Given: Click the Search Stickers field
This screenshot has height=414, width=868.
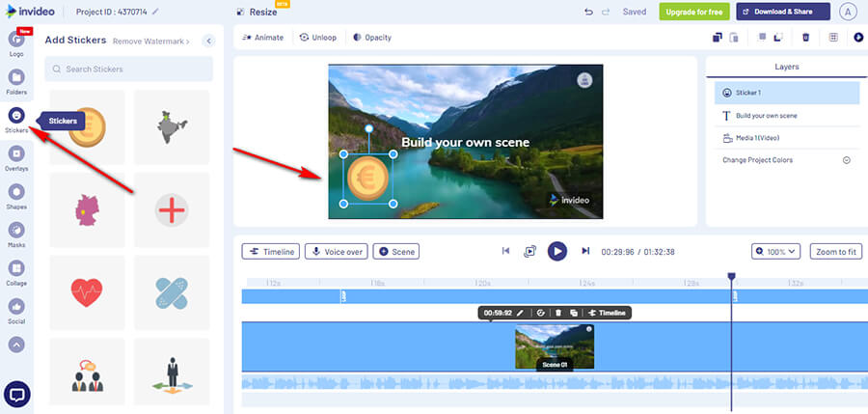Looking at the screenshot, I should click(128, 69).
